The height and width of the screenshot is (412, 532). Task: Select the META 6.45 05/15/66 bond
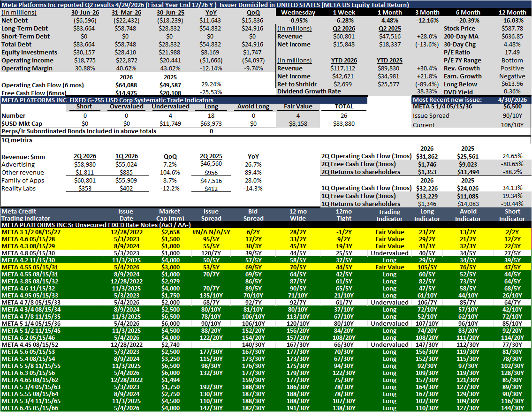(266, 408)
